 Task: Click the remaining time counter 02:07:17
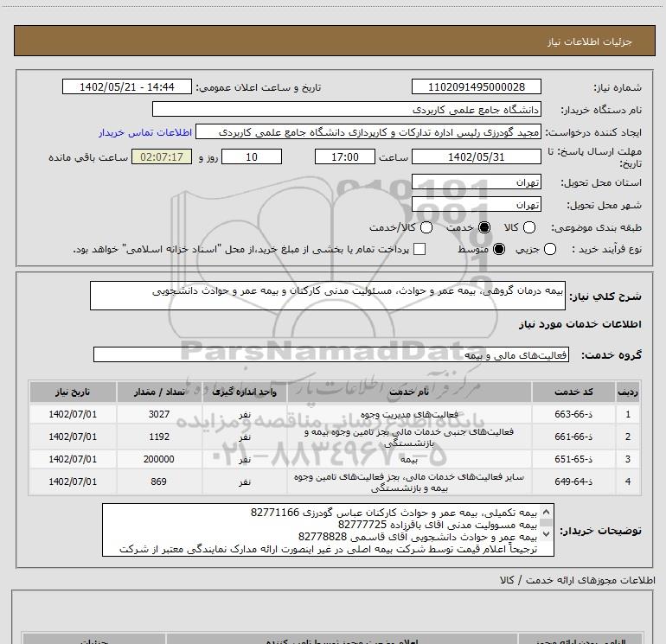(162, 156)
